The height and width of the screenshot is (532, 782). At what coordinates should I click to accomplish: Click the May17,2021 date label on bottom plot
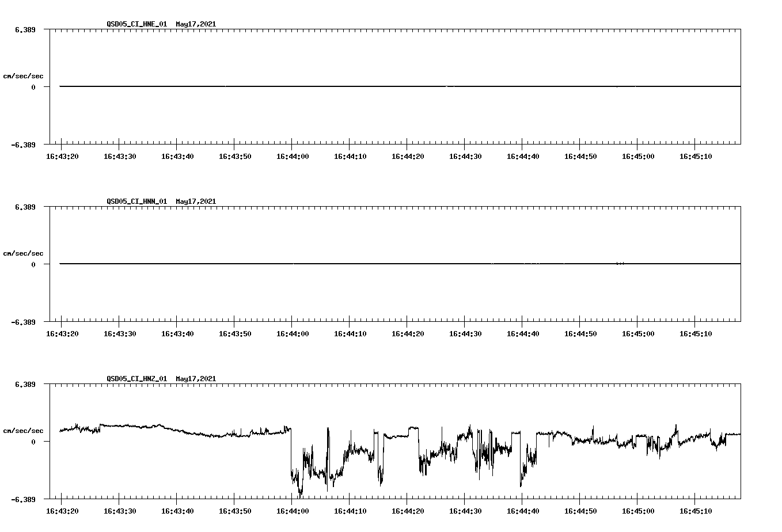(x=196, y=379)
